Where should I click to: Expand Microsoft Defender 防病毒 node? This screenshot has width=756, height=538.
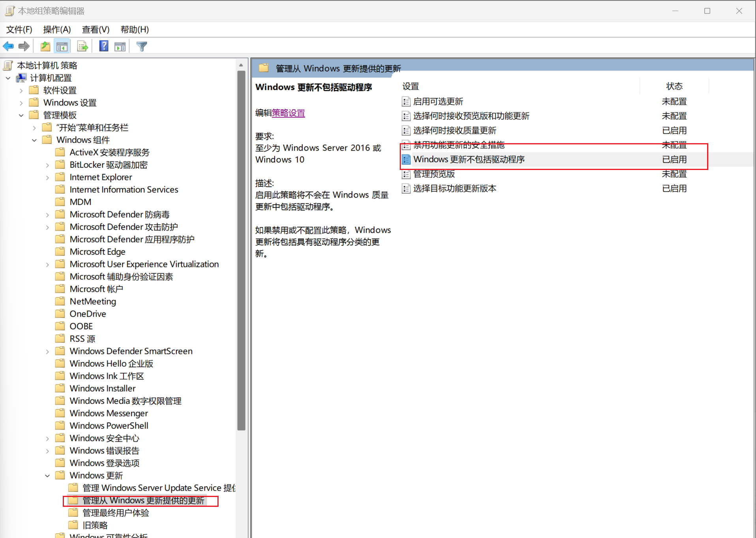click(47, 215)
